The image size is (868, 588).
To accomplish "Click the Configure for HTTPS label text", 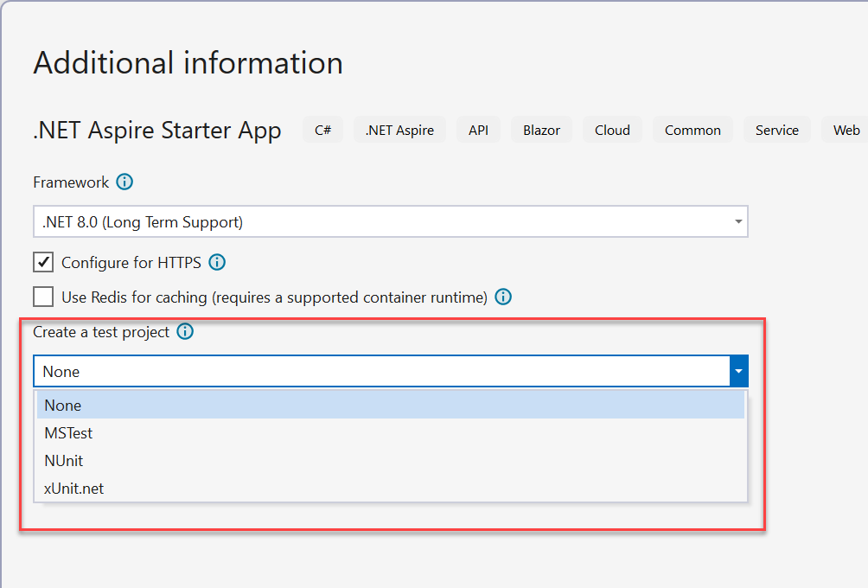I will [131, 263].
